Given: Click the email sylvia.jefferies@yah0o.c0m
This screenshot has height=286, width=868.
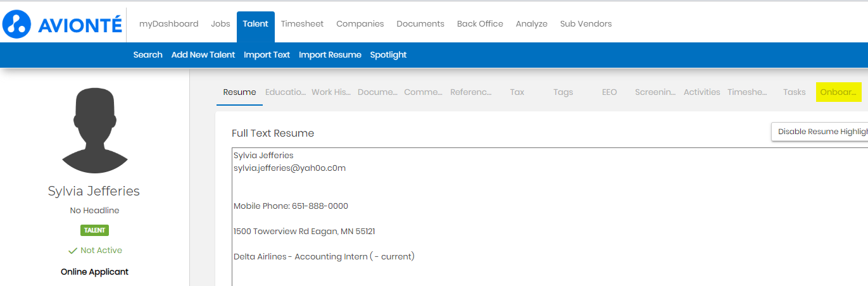Looking at the screenshot, I should pos(289,168).
